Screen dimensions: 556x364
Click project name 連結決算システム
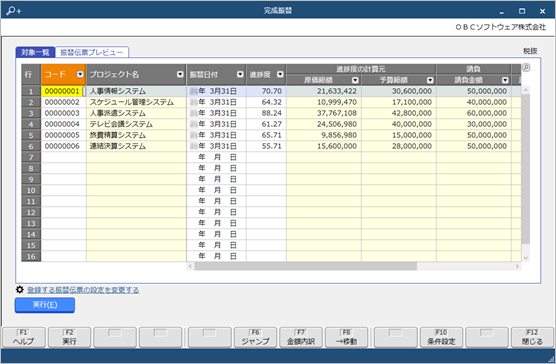117,146
